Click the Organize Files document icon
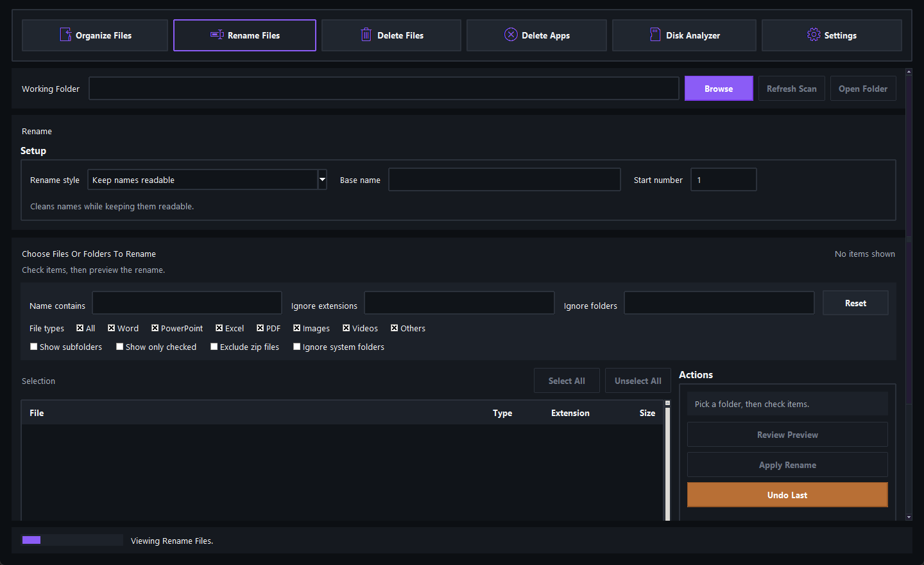The width and height of the screenshot is (924, 565). point(65,35)
